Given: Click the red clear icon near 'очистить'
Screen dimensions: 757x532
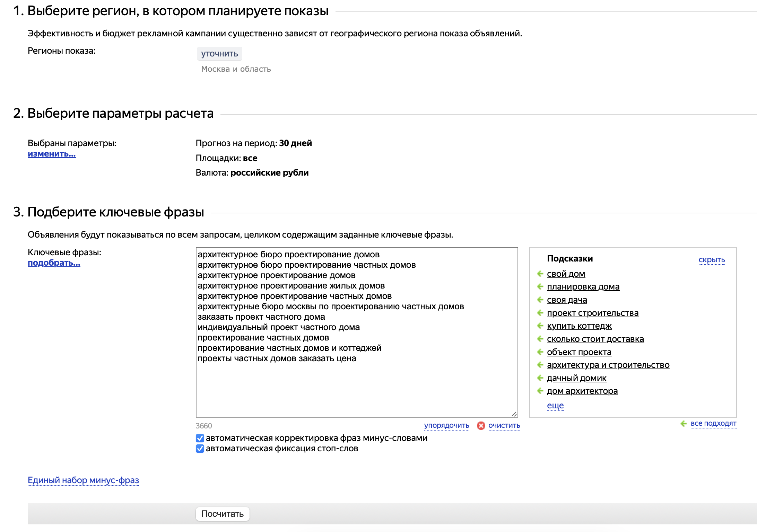Looking at the screenshot, I should coord(481,426).
